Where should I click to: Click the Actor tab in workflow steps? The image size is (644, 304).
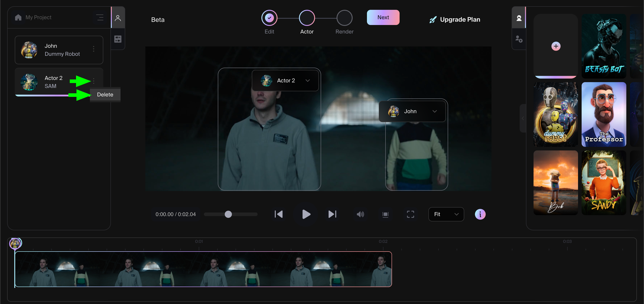[307, 17]
